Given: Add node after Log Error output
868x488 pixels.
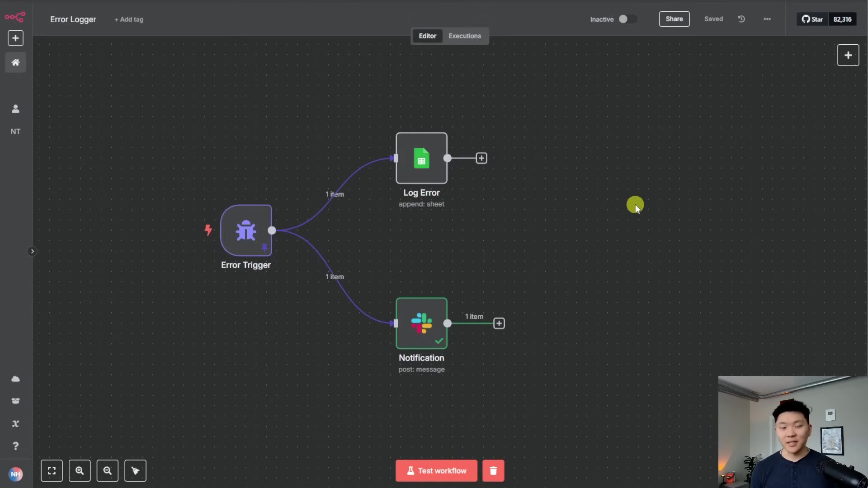Looking at the screenshot, I should tap(481, 158).
